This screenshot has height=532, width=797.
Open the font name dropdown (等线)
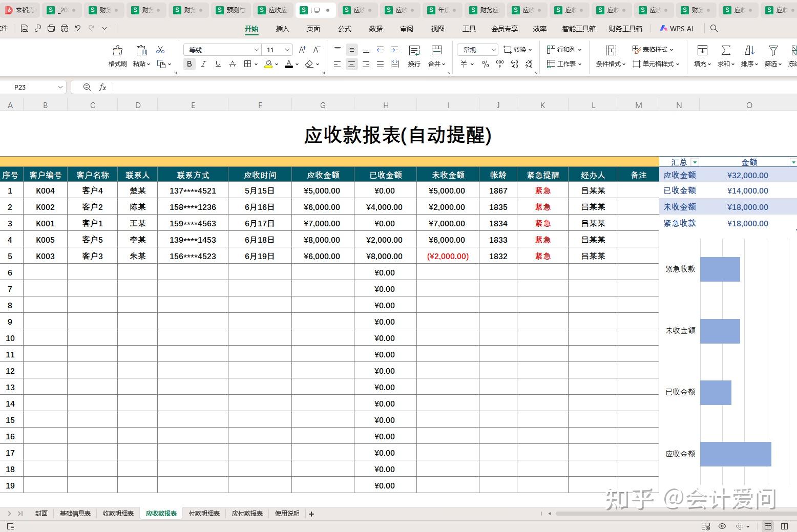(256, 50)
